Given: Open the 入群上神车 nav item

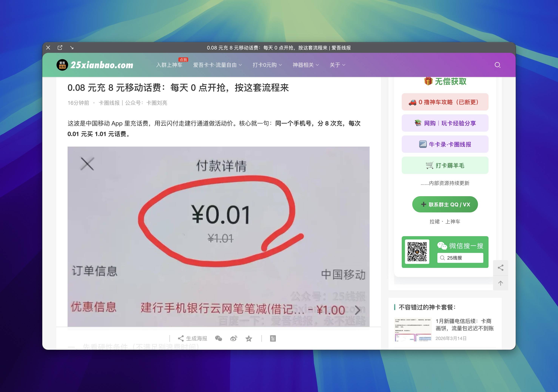Looking at the screenshot, I should point(169,65).
